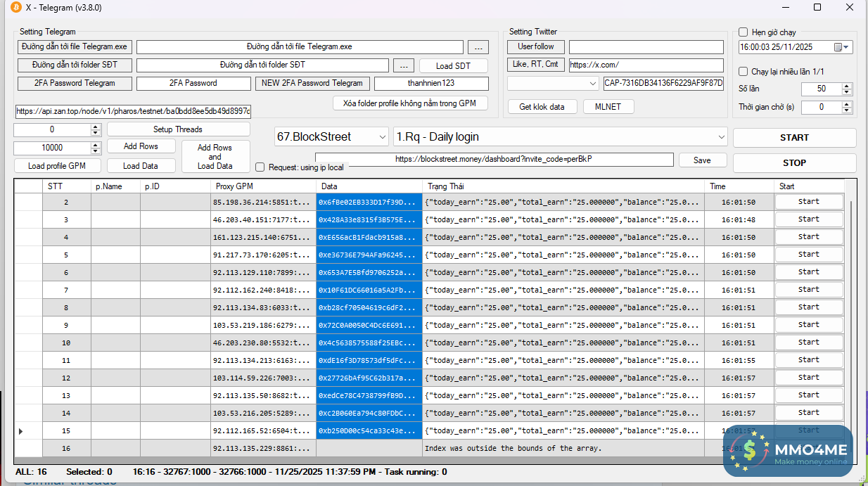Image resolution: width=868 pixels, height=486 pixels.
Task: Click status Index was outside the bounds
Action: click(x=563, y=448)
